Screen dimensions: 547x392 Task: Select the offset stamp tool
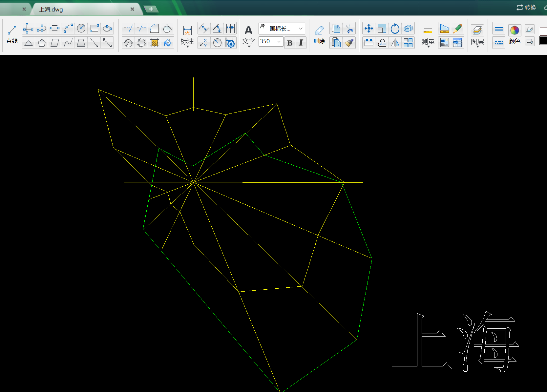click(x=382, y=43)
